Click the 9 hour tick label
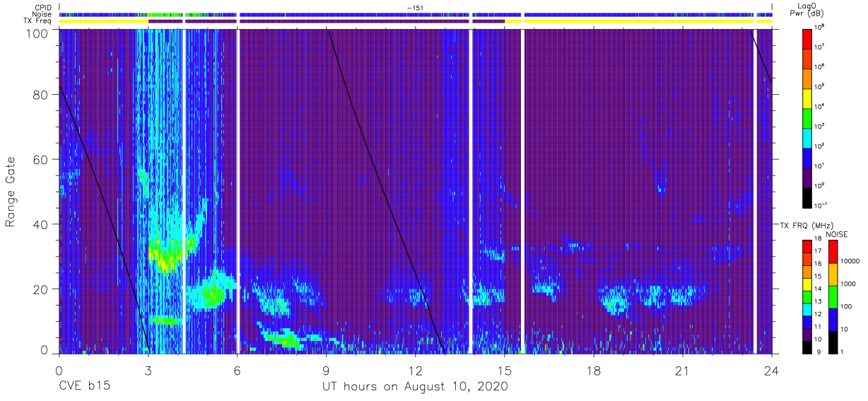The height and width of the screenshot is (401, 868). pyautogui.click(x=326, y=370)
